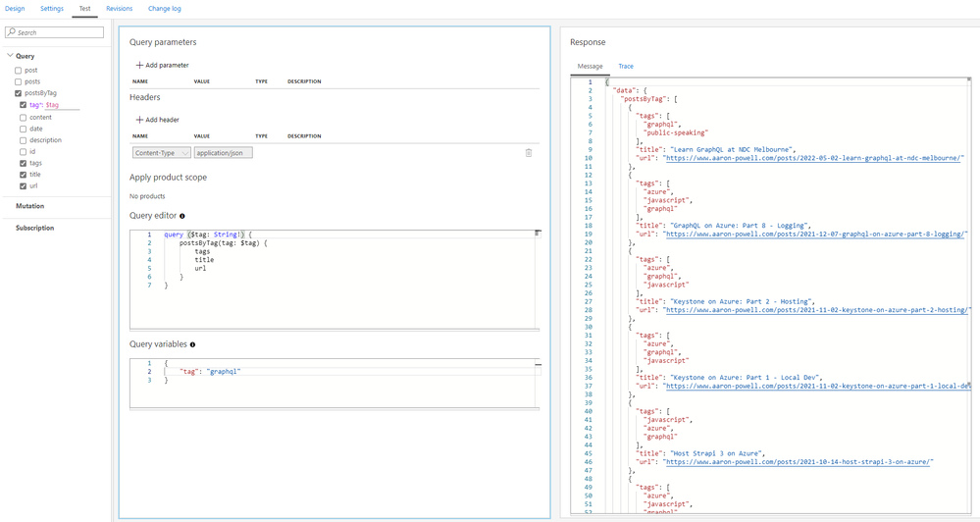The height and width of the screenshot is (522, 980).
Task: Uncheck the postsByTag checkbox
Action: 18,93
